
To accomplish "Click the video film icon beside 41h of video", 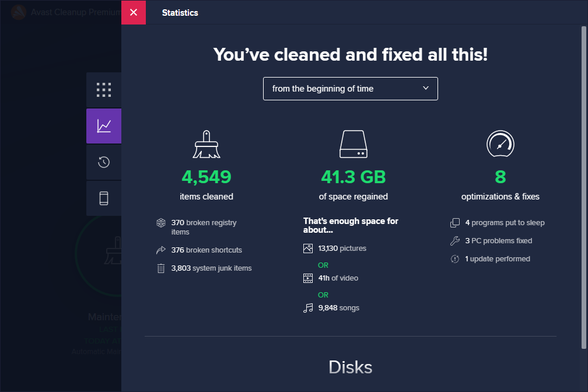I will coord(307,278).
